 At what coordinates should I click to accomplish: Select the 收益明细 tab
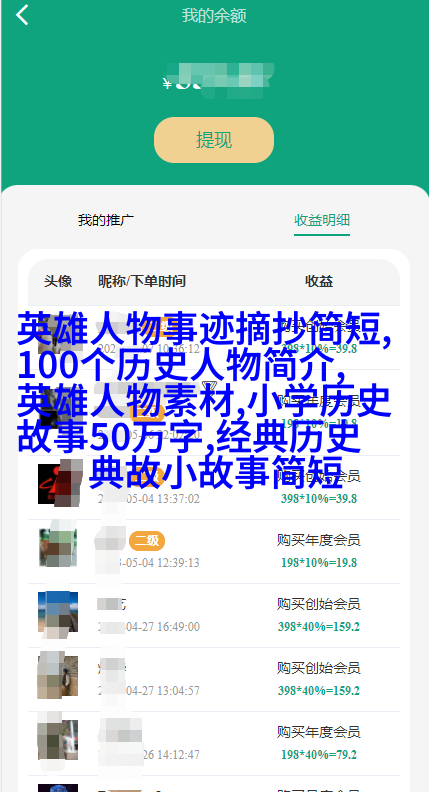[322, 220]
